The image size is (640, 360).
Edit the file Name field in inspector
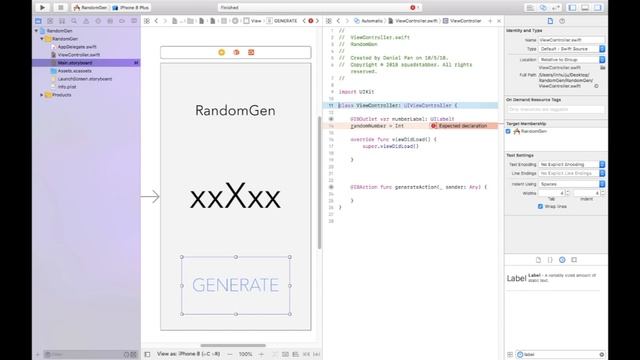(571, 40)
